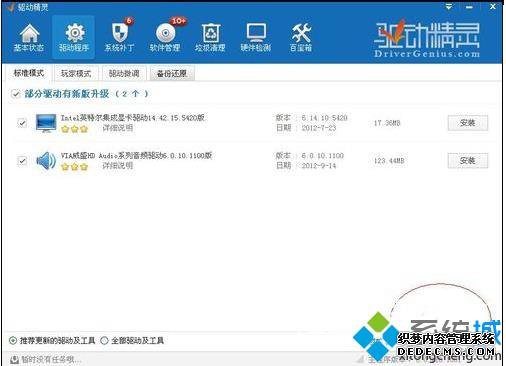Select the 驱动程序 gear icon

pos(74,38)
